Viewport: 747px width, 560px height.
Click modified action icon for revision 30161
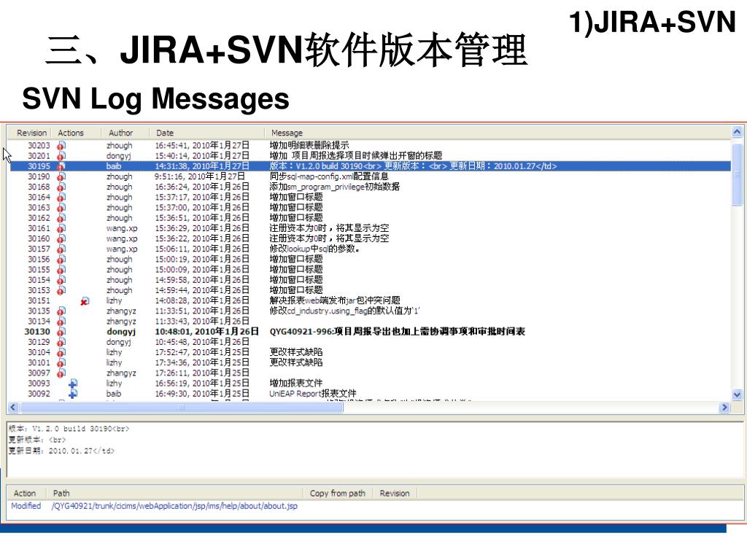61,228
